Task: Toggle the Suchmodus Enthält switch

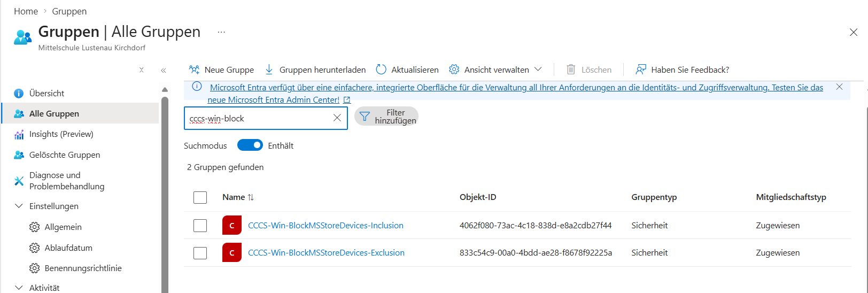Action: coord(250,145)
